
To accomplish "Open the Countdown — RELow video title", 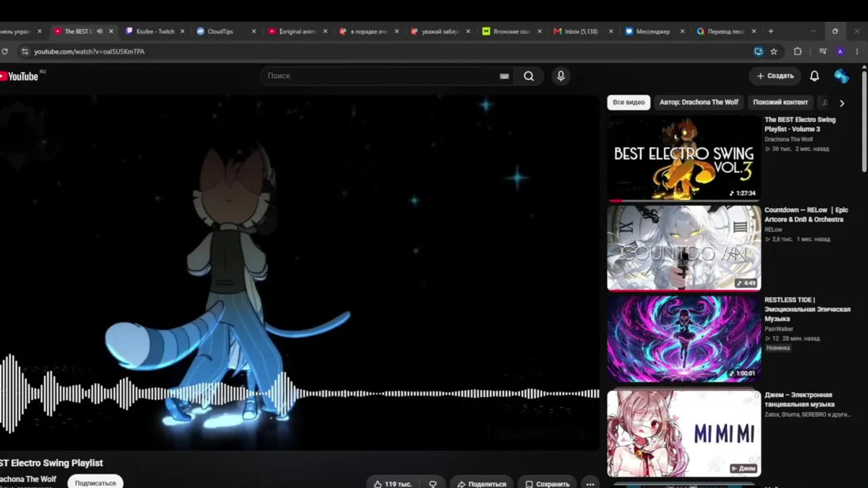I will click(806, 215).
